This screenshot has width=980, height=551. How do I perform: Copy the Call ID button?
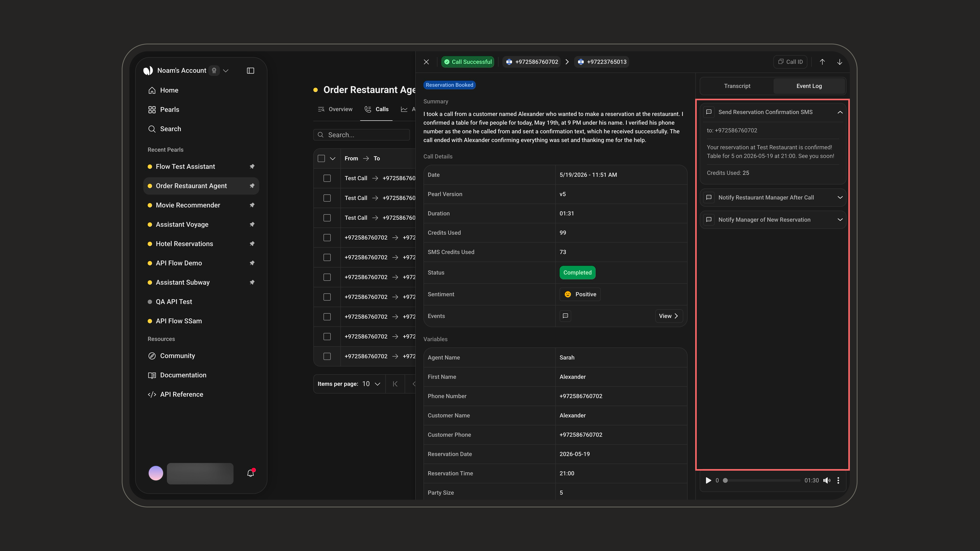coord(790,62)
